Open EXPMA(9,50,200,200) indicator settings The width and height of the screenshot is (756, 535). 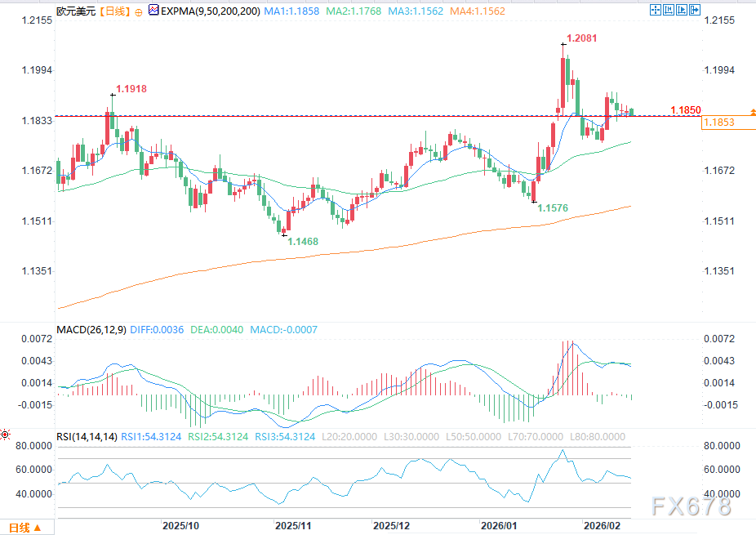tap(209, 12)
